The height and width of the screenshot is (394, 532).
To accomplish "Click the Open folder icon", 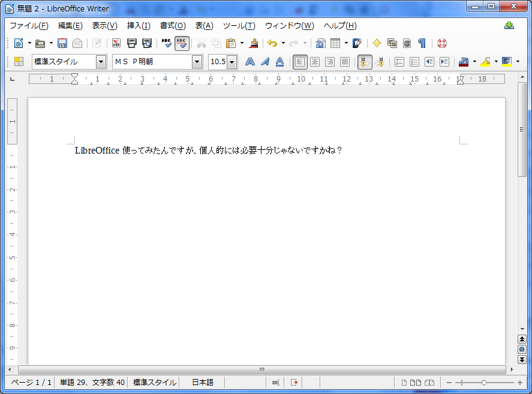I will pyautogui.click(x=40, y=43).
